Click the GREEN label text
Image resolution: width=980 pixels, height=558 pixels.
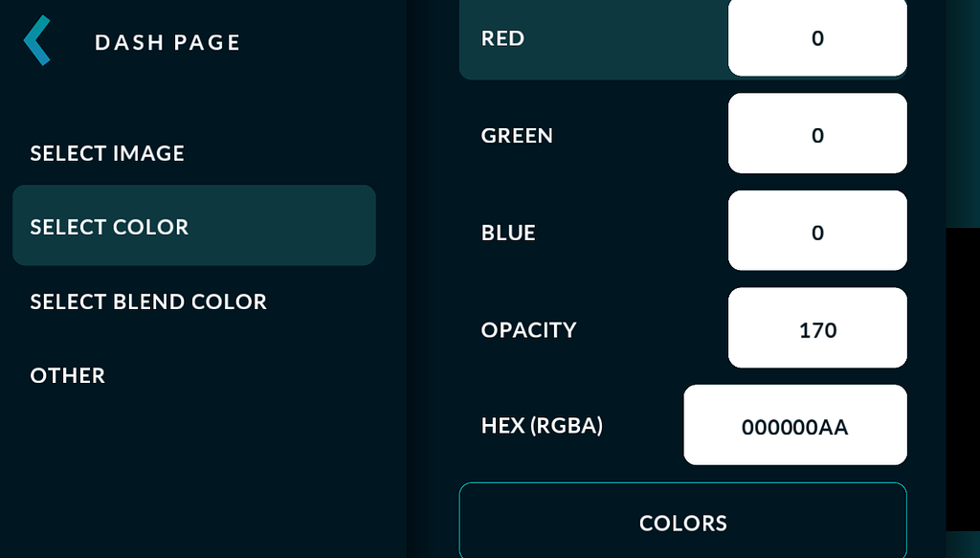[517, 135]
